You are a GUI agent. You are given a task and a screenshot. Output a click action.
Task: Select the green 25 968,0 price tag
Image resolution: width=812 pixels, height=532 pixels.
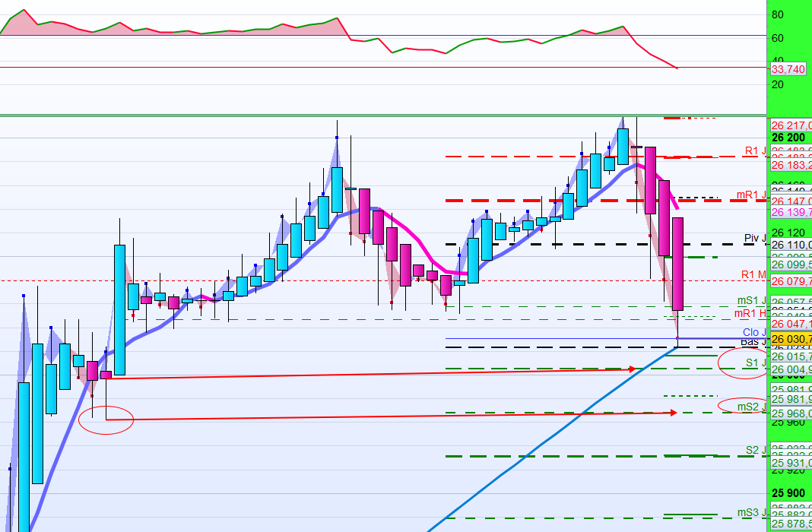(x=791, y=413)
